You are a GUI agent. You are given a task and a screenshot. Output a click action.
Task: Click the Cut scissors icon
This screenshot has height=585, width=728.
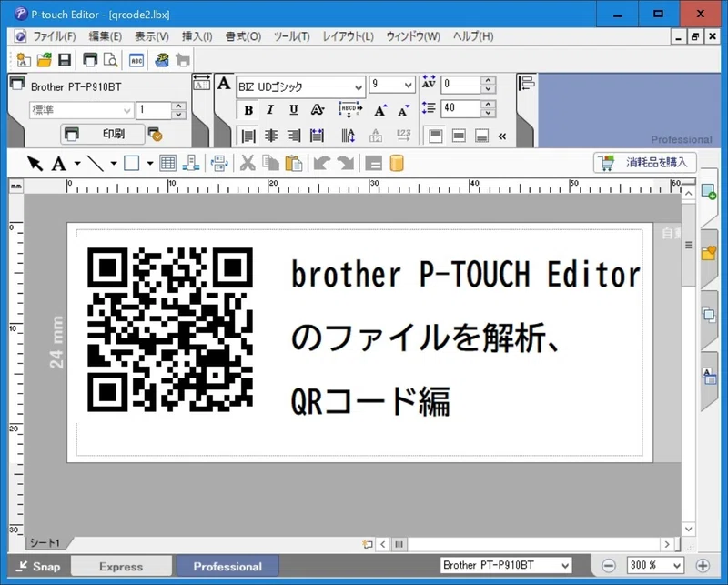(x=248, y=164)
